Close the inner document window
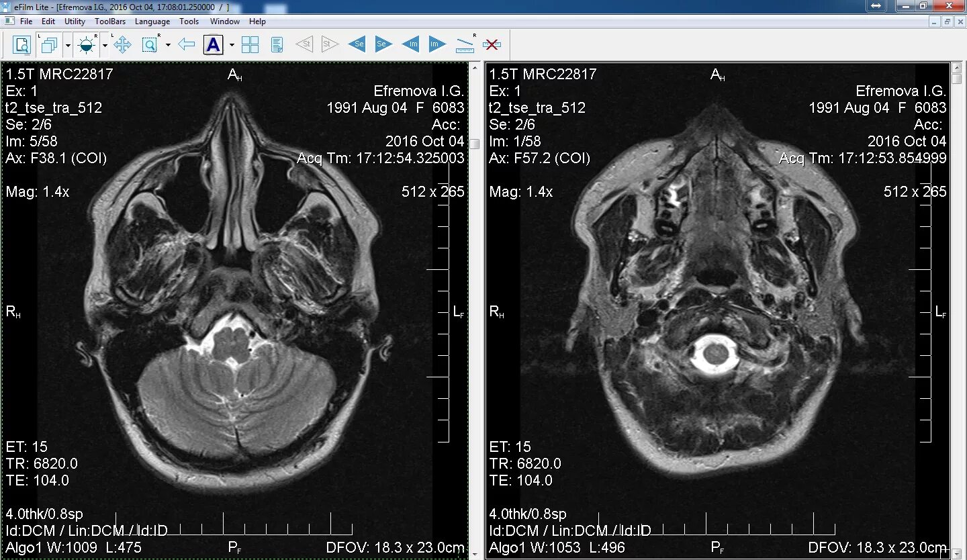The width and height of the screenshot is (967, 560). pos(959,21)
